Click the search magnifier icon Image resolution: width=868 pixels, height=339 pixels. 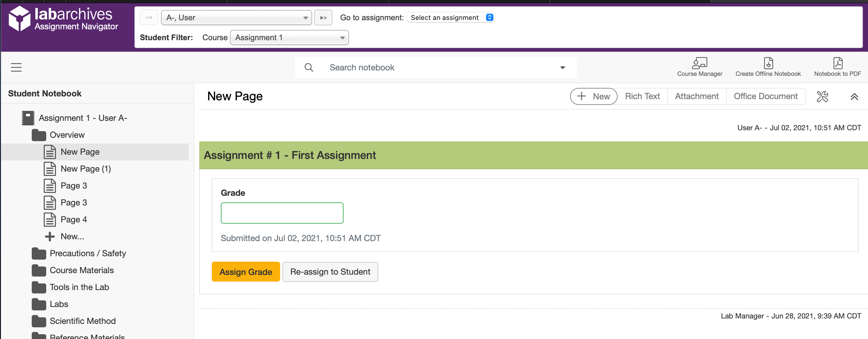pyautogui.click(x=309, y=67)
